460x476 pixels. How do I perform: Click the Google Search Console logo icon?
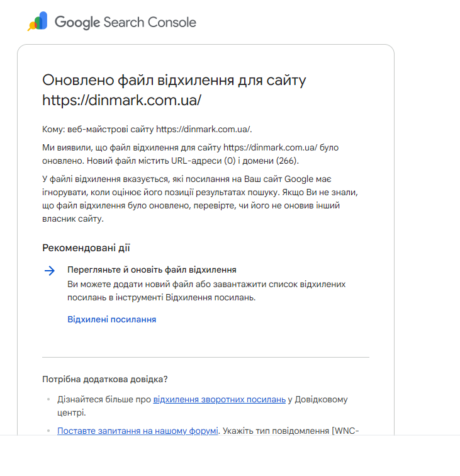[x=37, y=22]
